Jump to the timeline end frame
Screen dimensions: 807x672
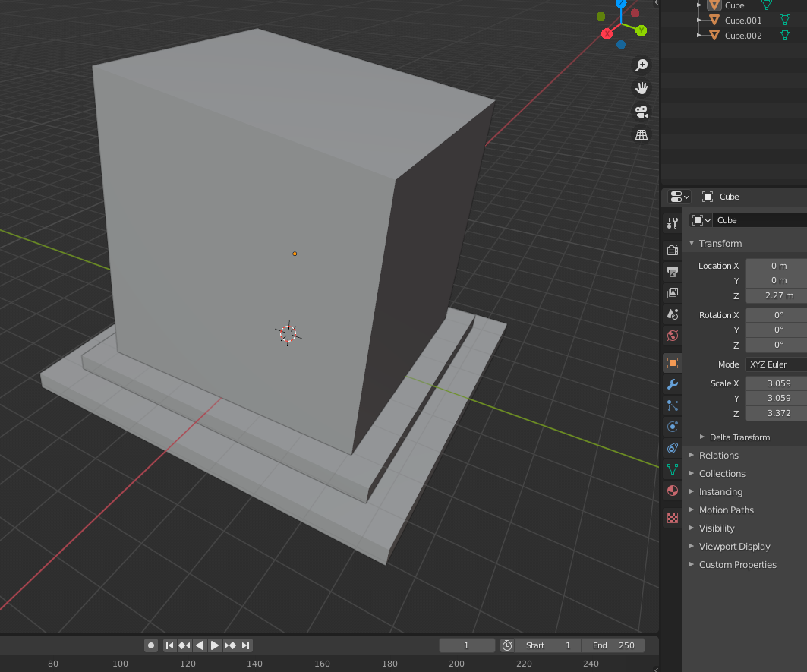245,645
